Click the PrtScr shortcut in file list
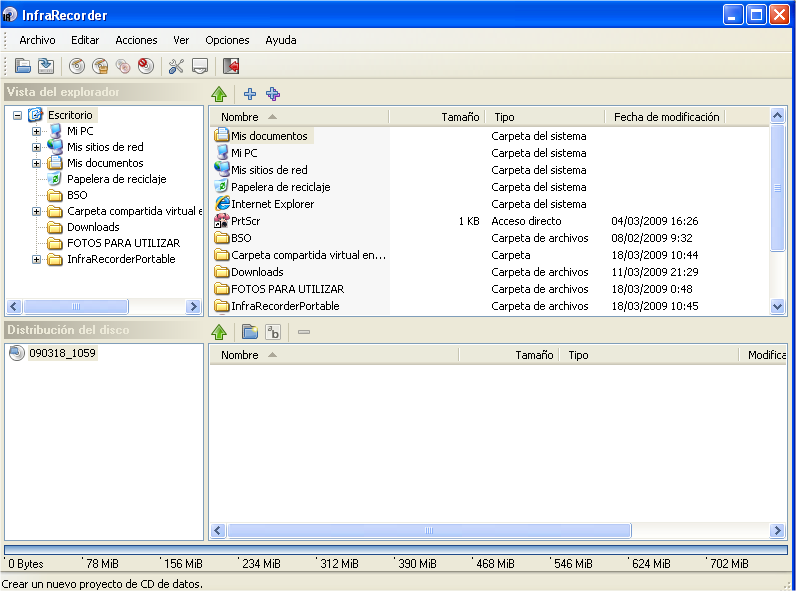Screen dimensions: 796x591 pos(245,221)
